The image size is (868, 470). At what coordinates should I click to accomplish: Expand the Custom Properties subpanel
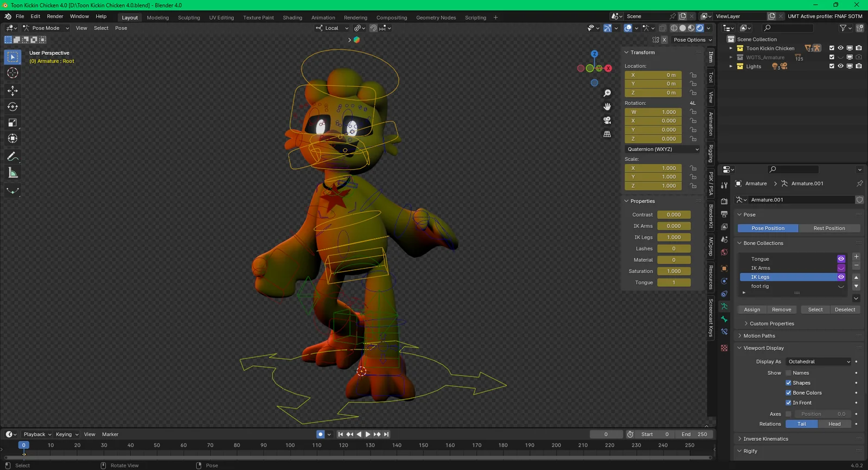771,323
